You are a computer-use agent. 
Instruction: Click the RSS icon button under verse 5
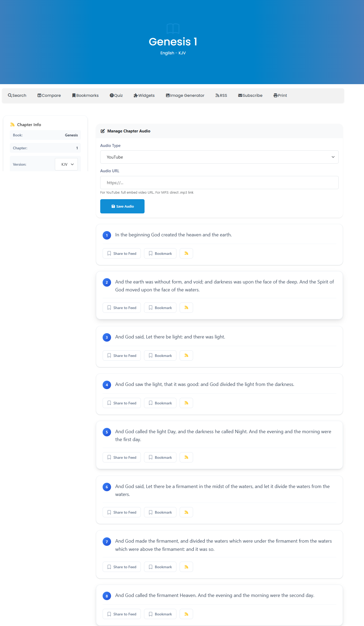coord(186,457)
